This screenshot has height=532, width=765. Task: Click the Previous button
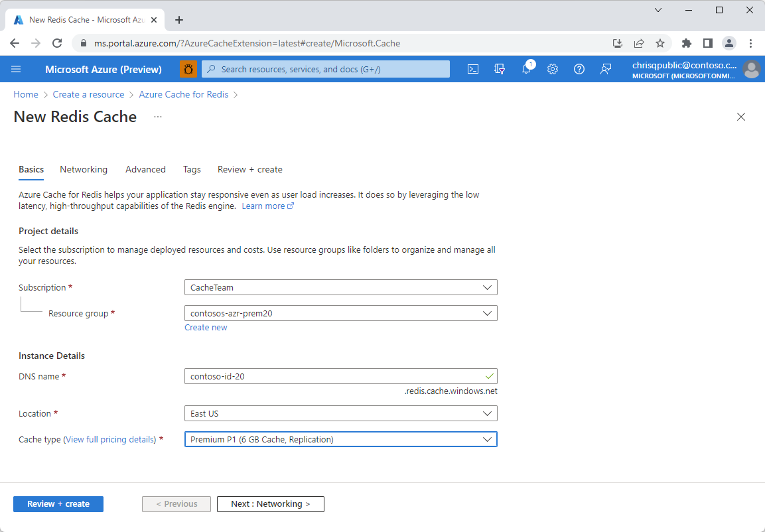[x=176, y=503]
